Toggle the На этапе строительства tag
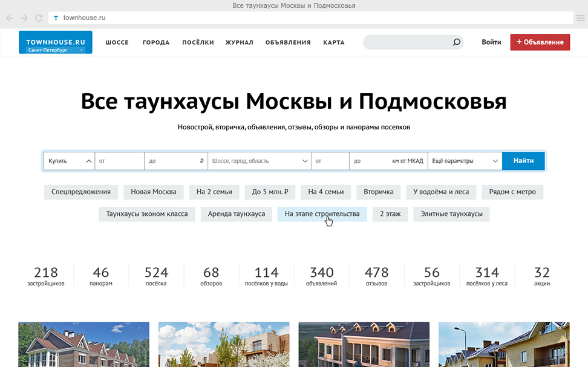588x367 pixels. coord(322,214)
